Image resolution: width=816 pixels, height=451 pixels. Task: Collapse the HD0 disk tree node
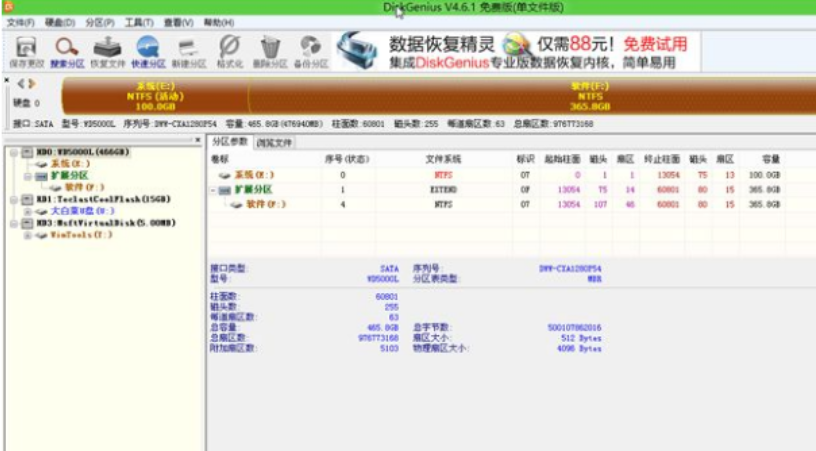point(12,151)
